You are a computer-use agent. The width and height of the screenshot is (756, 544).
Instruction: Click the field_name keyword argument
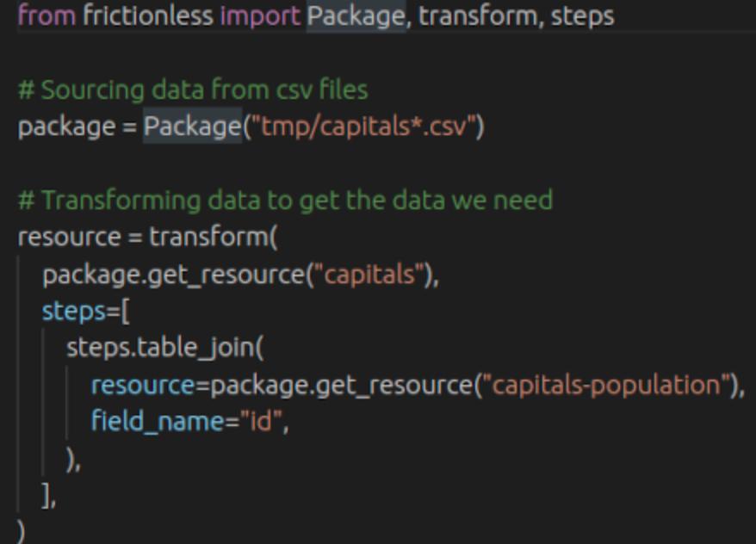pyautogui.click(x=158, y=422)
